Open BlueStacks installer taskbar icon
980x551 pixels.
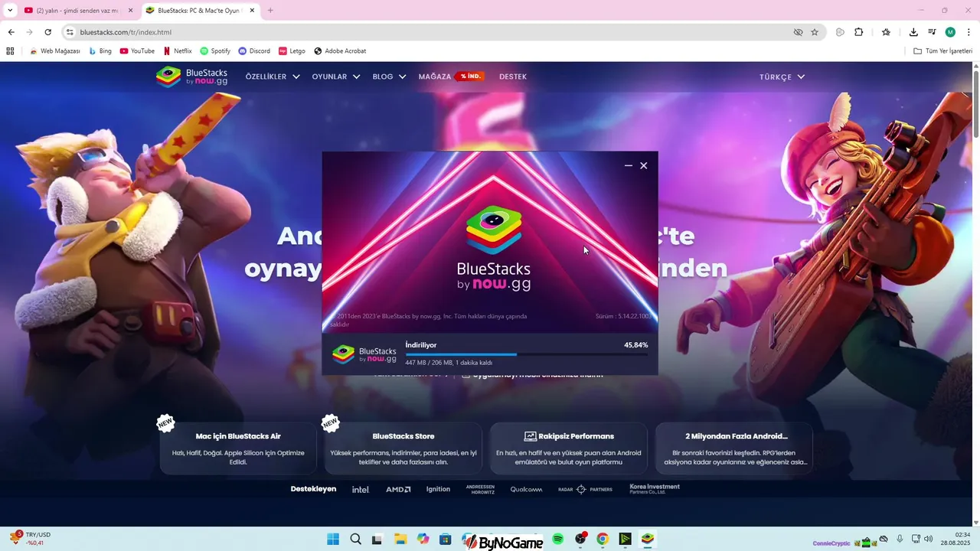648,540
